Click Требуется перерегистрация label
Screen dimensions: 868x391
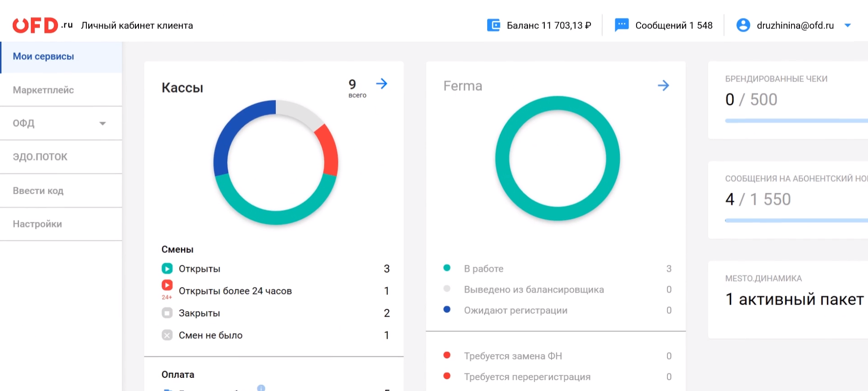point(528,377)
